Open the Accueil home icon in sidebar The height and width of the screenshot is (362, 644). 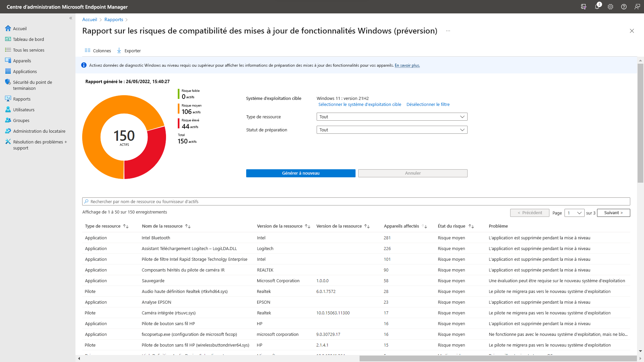click(x=8, y=28)
